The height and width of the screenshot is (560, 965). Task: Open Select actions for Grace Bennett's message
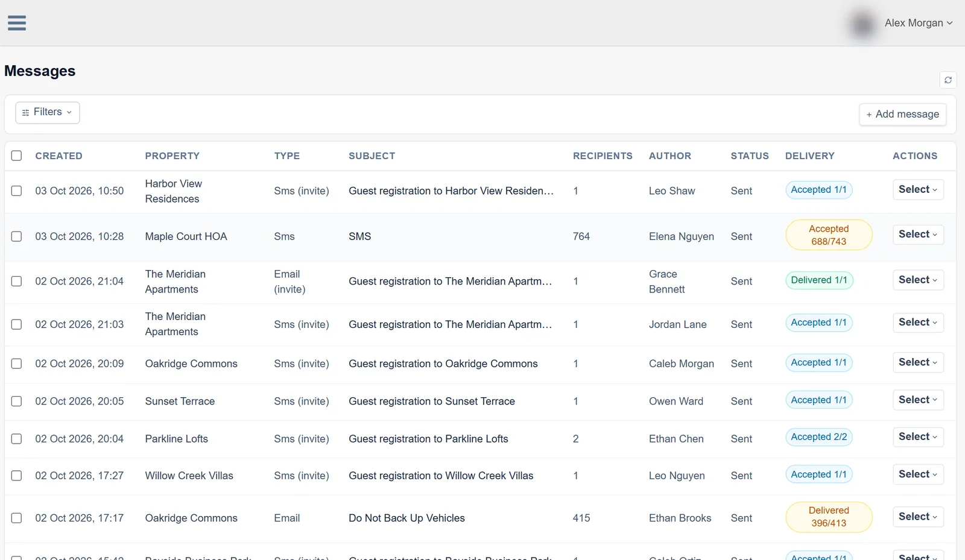[x=918, y=280]
